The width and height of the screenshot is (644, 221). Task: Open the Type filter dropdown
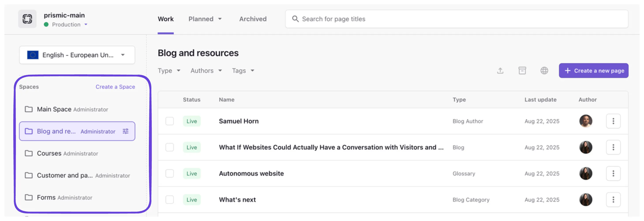pyautogui.click(x=169, y=71)
